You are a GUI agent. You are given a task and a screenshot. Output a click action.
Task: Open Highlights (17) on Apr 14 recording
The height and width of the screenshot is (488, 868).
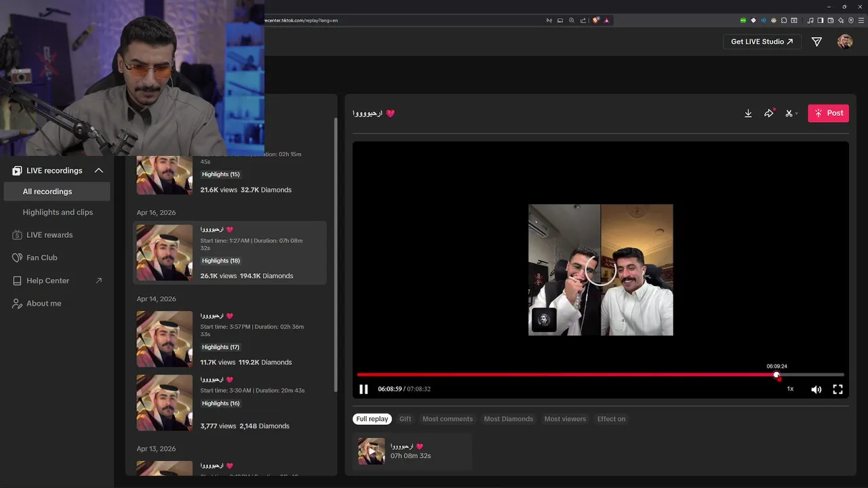click(x=220, y=347)
